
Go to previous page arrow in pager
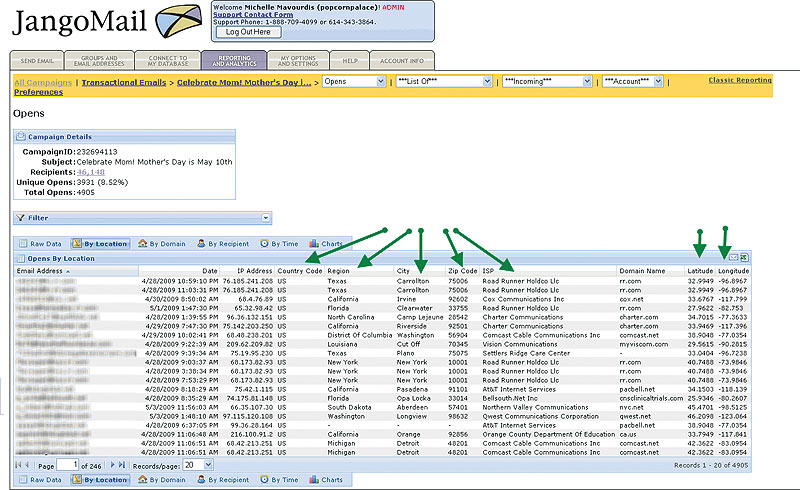tap(27, 465)
